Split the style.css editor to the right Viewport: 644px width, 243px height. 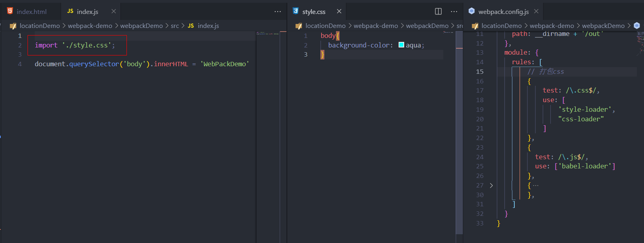pyautogui.click(x=438, y=11)
